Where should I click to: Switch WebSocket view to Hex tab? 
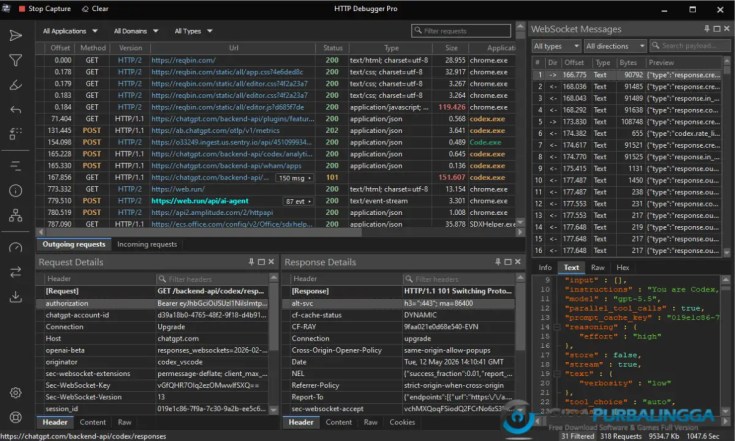pyautogui.click(x=622, y=267)
